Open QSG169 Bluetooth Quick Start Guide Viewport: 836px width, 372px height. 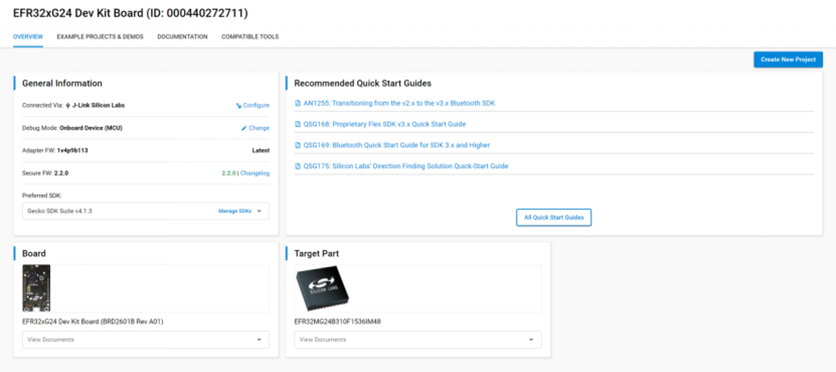[397, 145]
